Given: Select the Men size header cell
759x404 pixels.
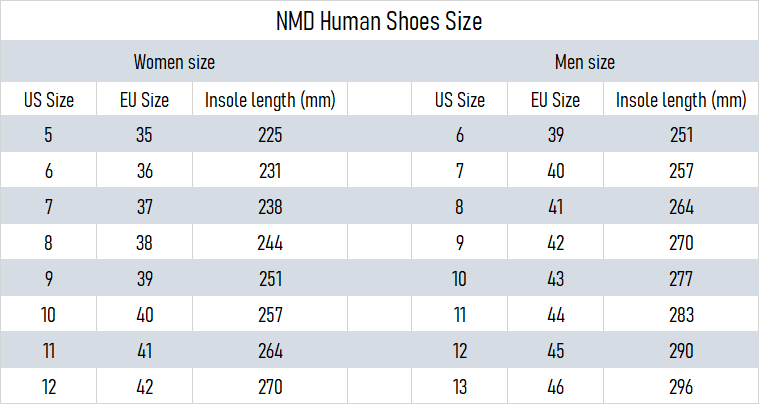Looking at the screenshot, I should pos(584,62).
